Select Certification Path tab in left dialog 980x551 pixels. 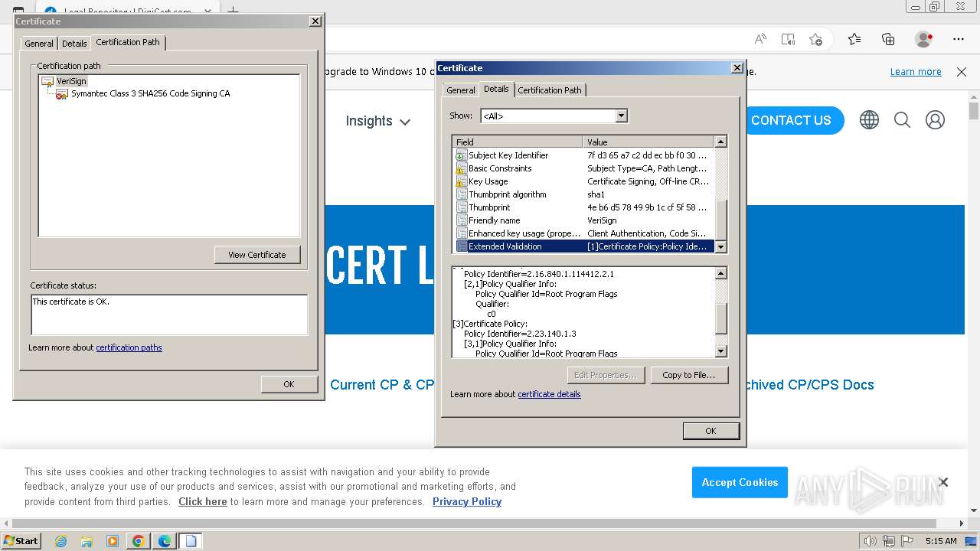pyautogui.click(x=128, y=42)
